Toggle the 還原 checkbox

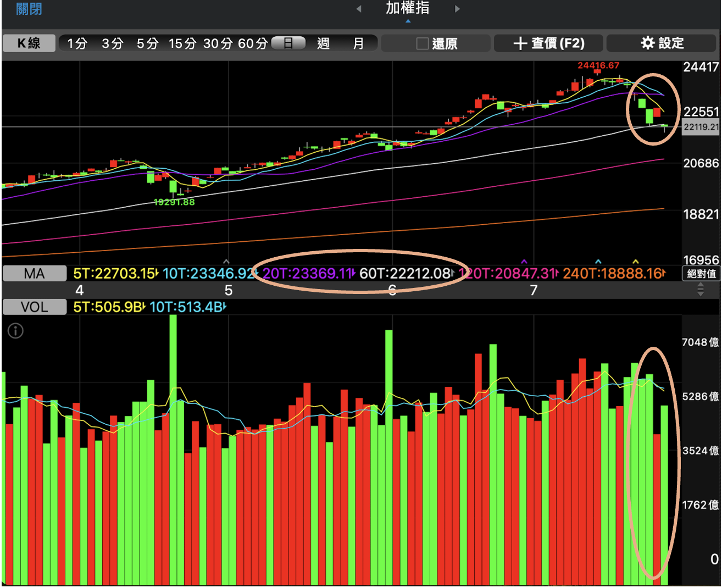pyautogui.click(x=422, y=43)
